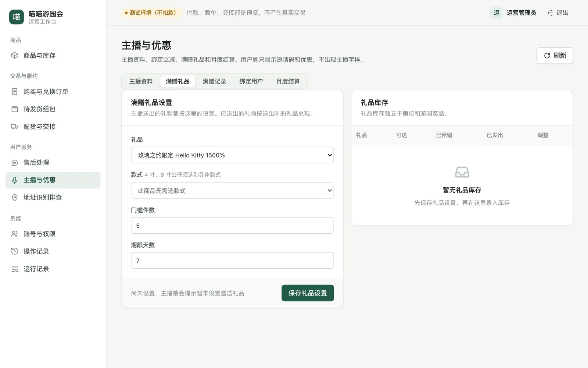This screenshot has width=588, height=368.
Task: Click the 喵喵游园会 brand name
Action: point(46,14)
